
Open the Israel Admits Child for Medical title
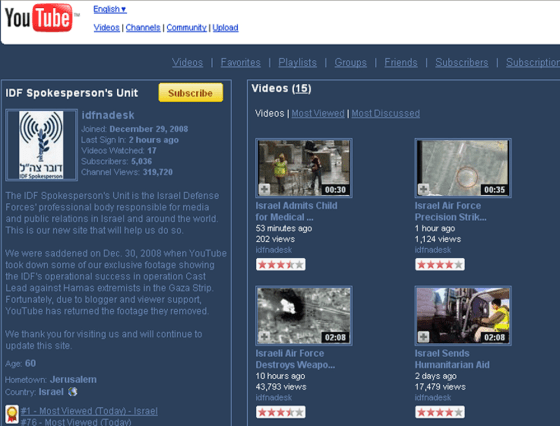click(x=296, y=211)
